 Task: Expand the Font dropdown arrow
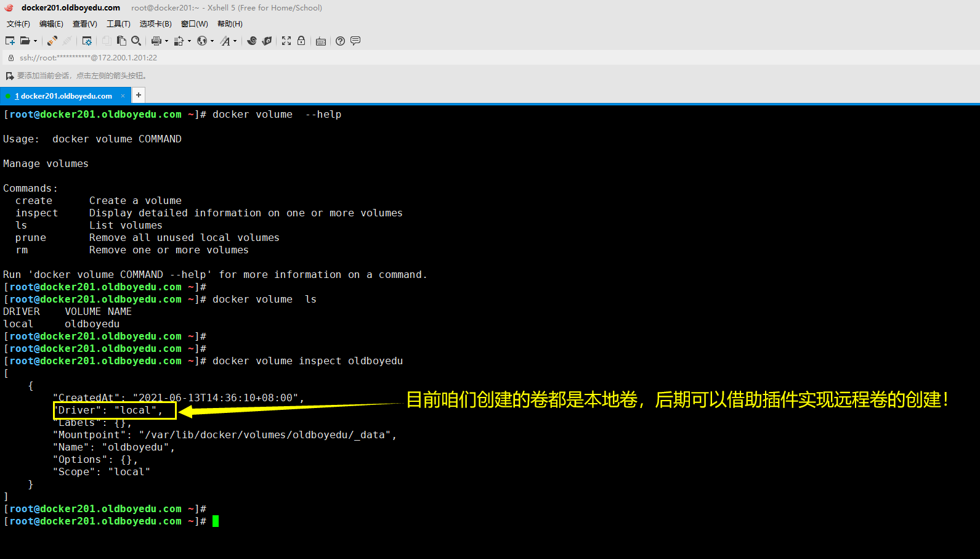tap(235, 41)
